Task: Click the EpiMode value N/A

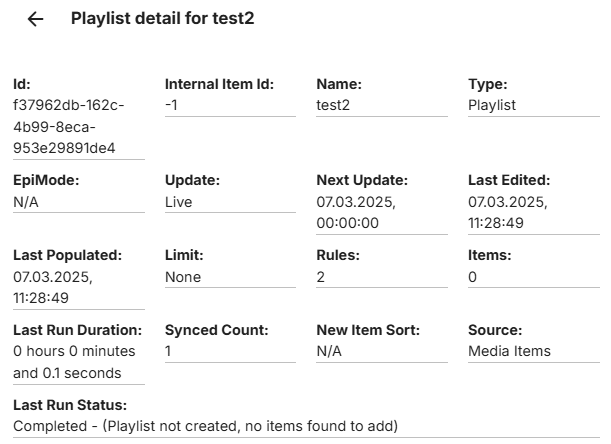Action: pyautogui.click(x=26, y=201)
